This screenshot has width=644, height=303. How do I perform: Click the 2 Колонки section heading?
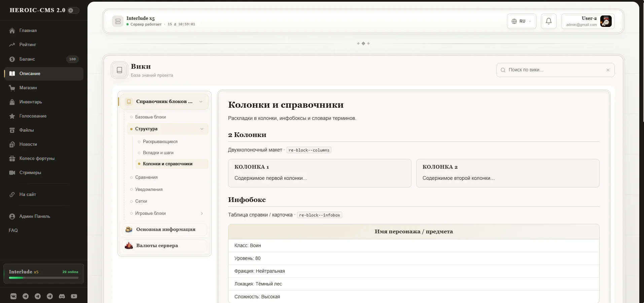point(247,135)
